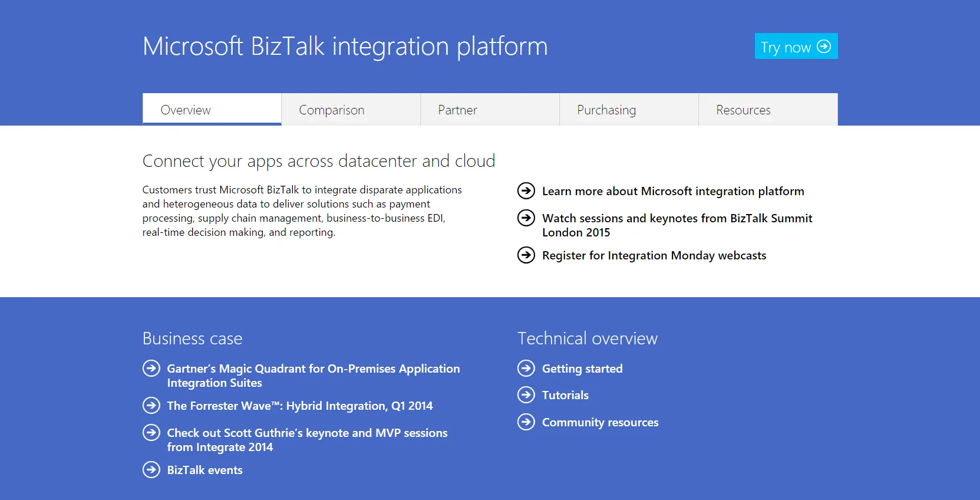Click the arrow icon inside Try now
The height and width of the screenshot is (500, 980).
pos(824,46)
